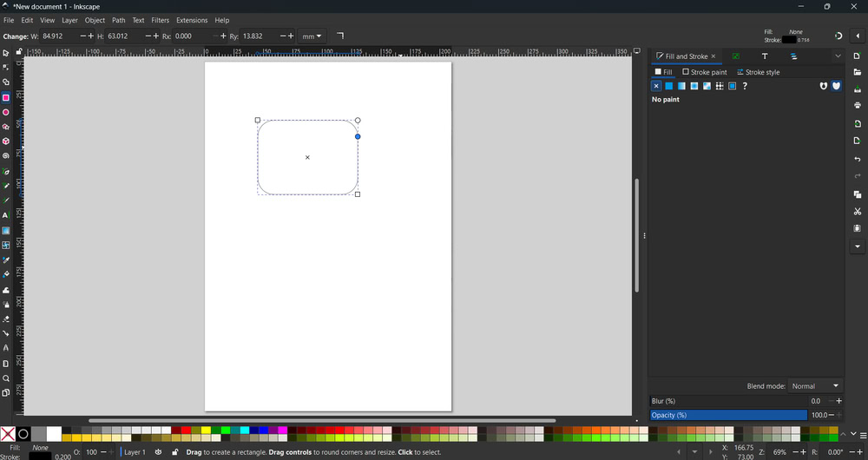868x460 pixels.
Task: Select the Ellipse tool in toolbox
Action: pos(6,112)
